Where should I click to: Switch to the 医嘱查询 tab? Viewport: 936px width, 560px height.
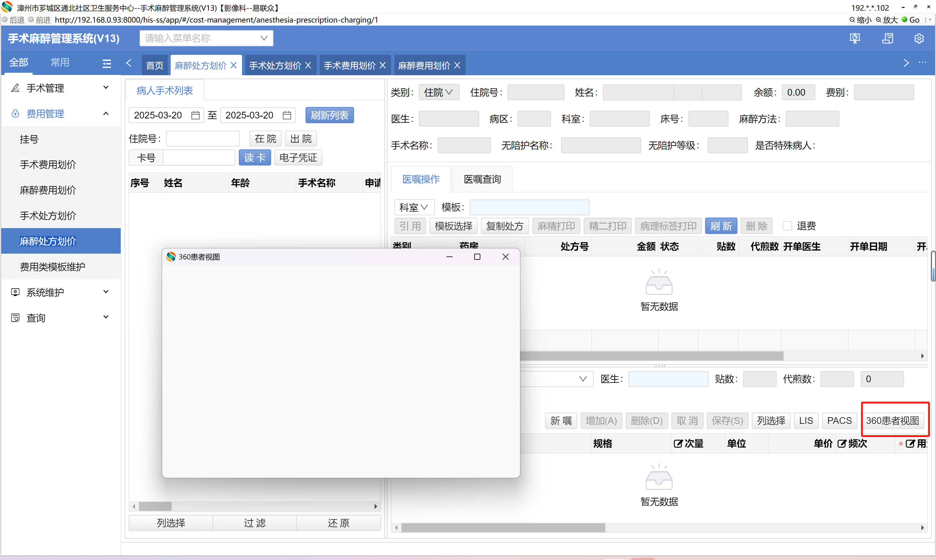[x=482, y=179]
